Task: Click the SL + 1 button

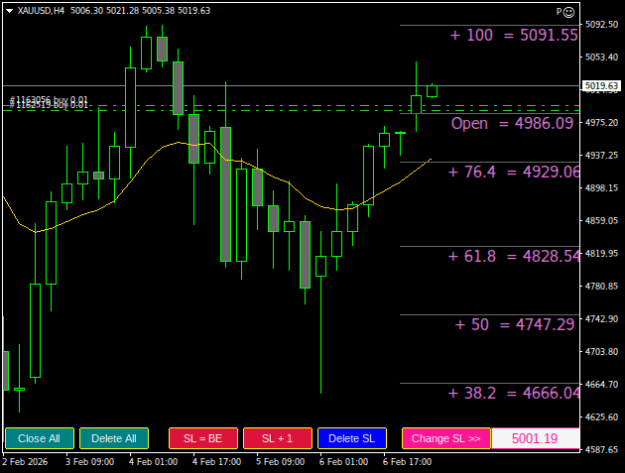Action: tap(277, 438)
